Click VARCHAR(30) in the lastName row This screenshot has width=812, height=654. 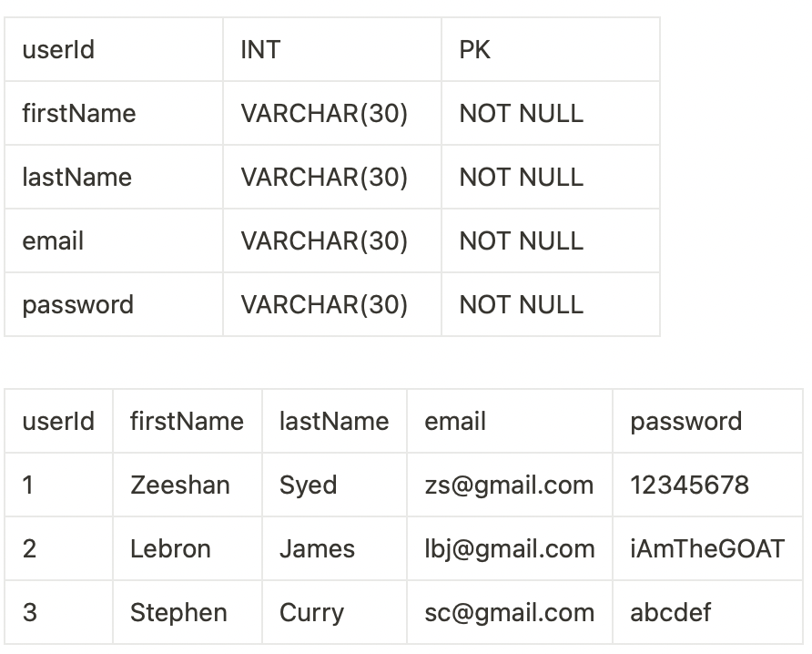click(x=324, y=177)
